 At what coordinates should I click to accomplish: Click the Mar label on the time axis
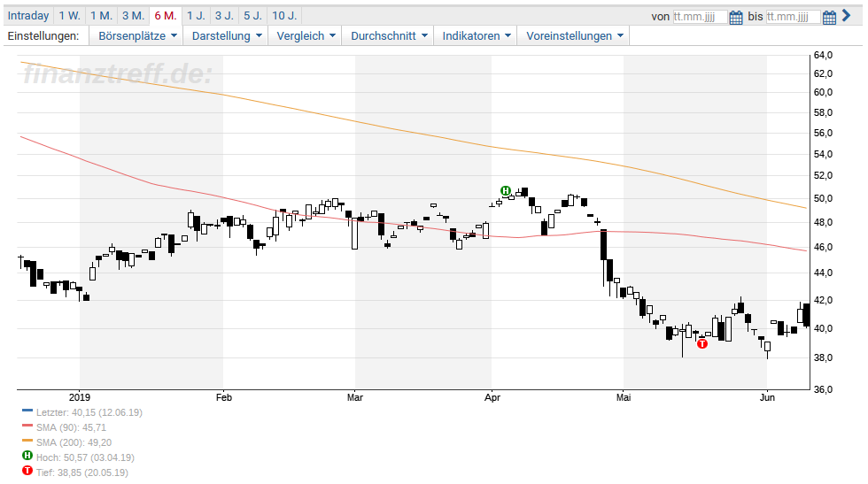[x=355, y=397]
